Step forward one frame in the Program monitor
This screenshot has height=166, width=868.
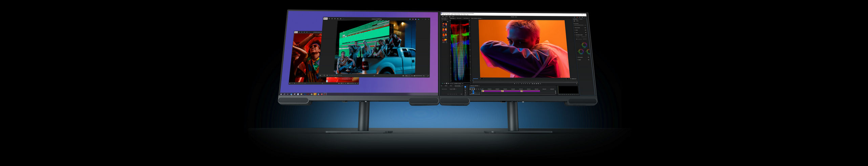coord(527,84)
